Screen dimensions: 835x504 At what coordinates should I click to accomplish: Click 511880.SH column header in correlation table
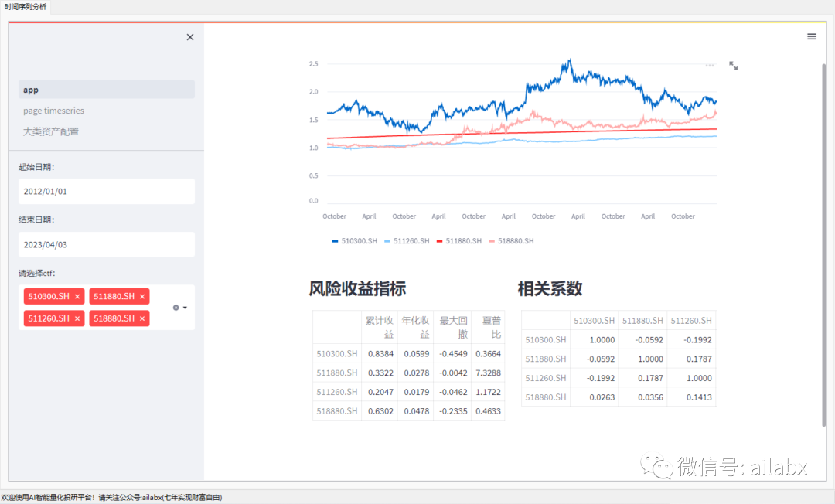click(x=642, y=320)
